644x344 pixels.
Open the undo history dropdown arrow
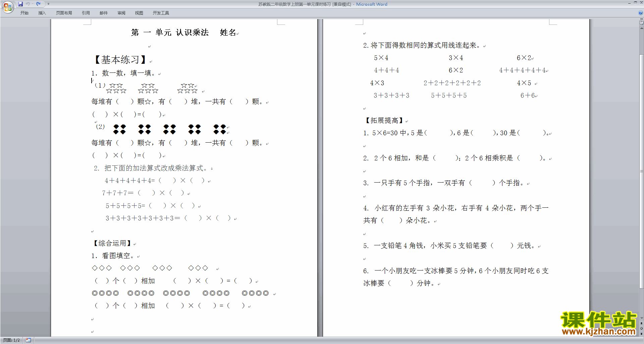33,4
